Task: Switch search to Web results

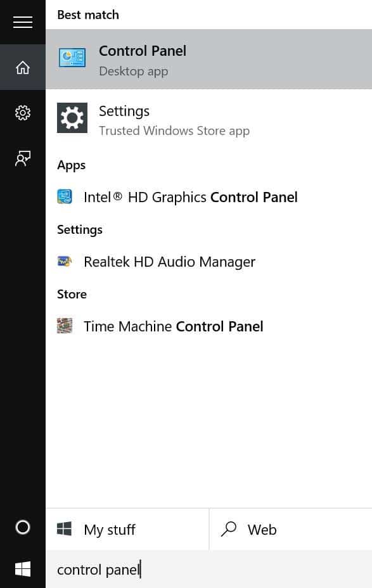Action: 262,529
